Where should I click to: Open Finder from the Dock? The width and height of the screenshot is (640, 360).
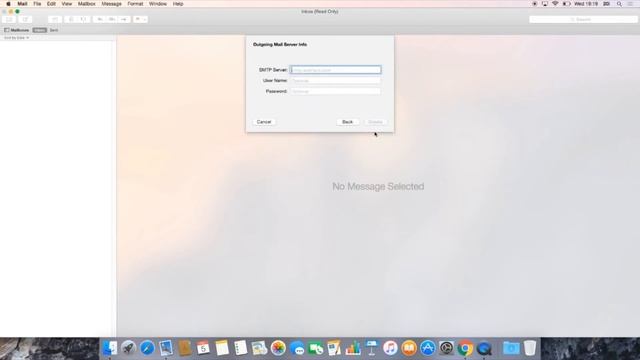click(x=109, y=348)
